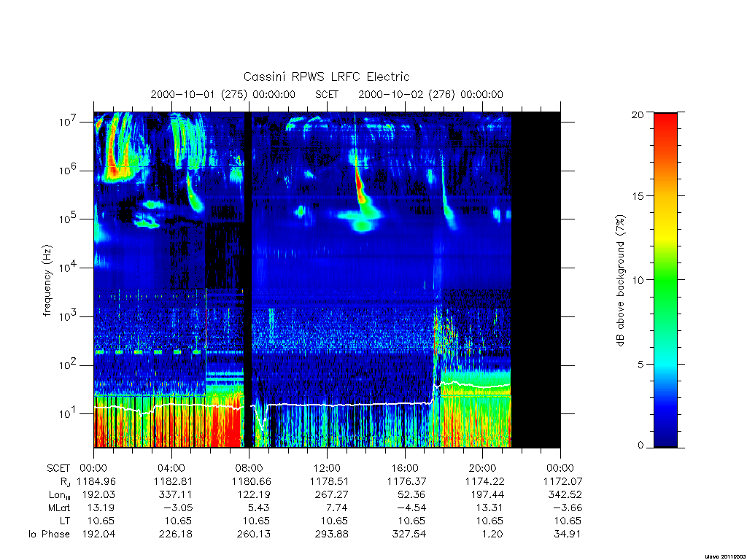
Task: Click the Io Phase value '293.88'
Action: coord(332,534)
